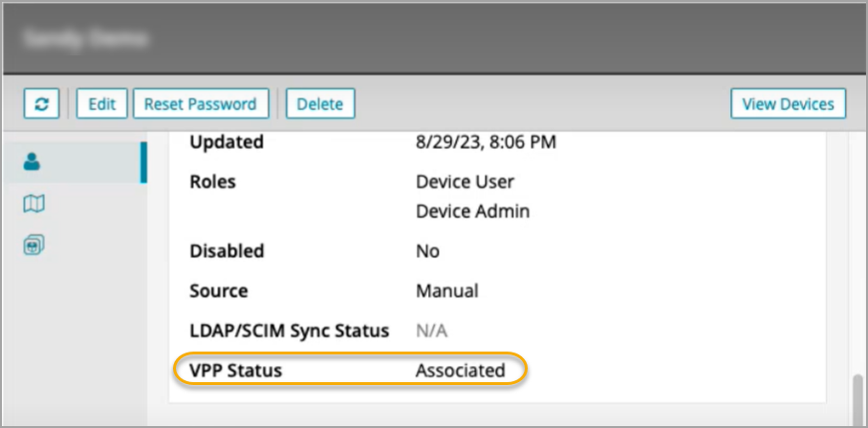The image size is (868, 428).
Task: Click the vertical scrollbar thumb
Action: [x=857, y=399]
